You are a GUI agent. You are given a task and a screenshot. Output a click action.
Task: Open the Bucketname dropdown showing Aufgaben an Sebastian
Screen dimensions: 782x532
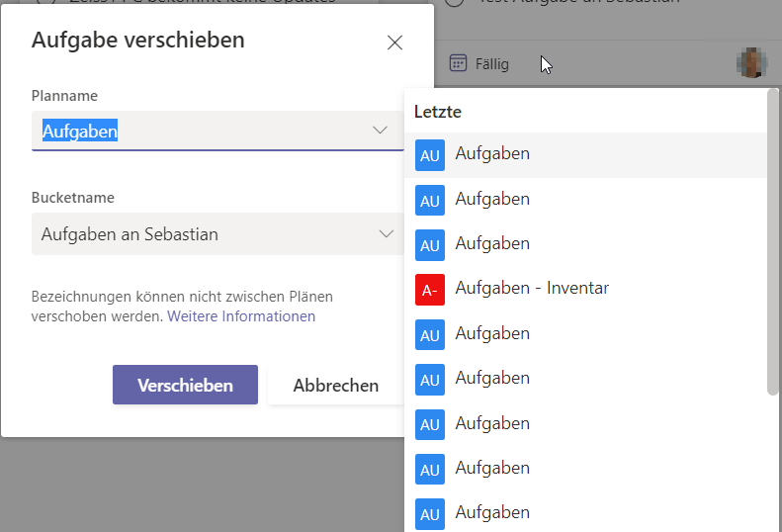217,234
